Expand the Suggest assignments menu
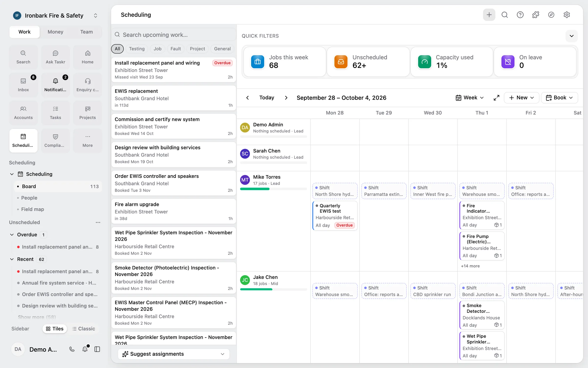Viewport: 588px width, 368px height. click(174, 354)
